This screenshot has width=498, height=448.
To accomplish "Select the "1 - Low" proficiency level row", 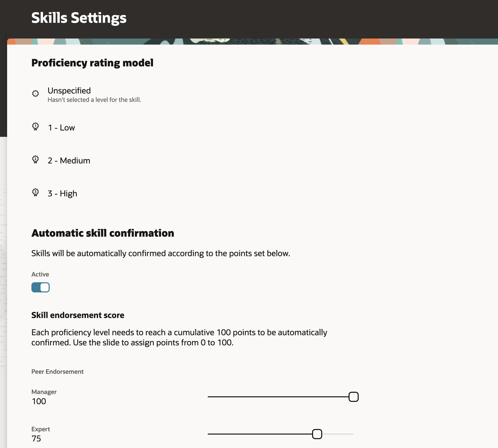I will [61, 127].
